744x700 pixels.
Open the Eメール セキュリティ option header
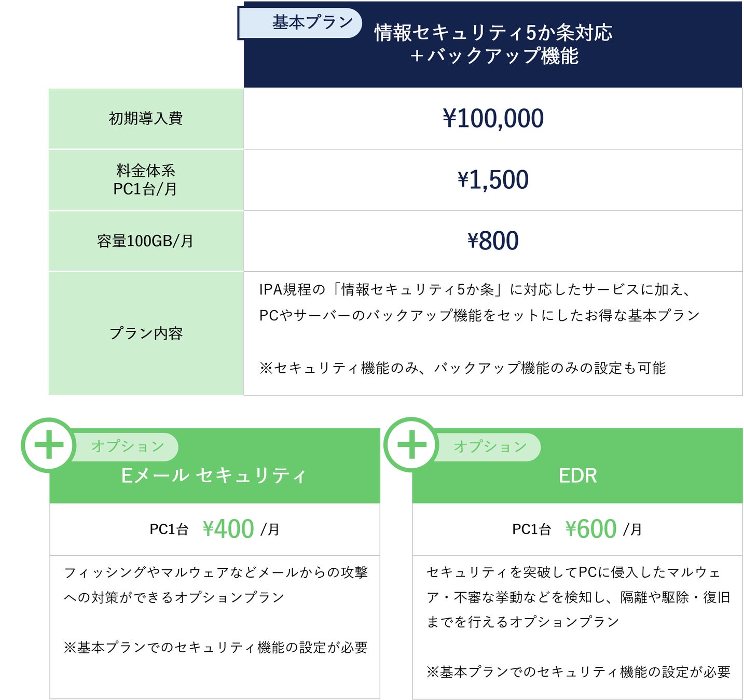214,476
